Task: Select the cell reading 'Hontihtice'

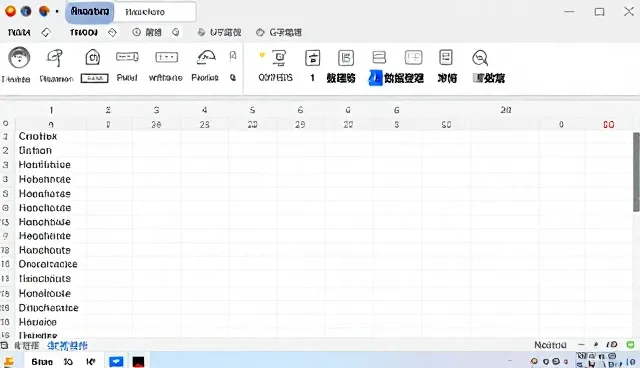Action: [51, 165]
